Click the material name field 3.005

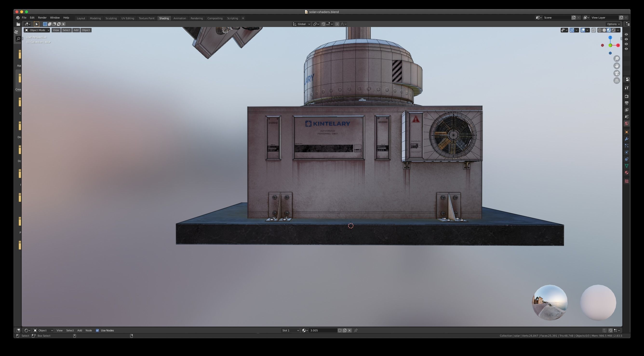pos(322,330)
